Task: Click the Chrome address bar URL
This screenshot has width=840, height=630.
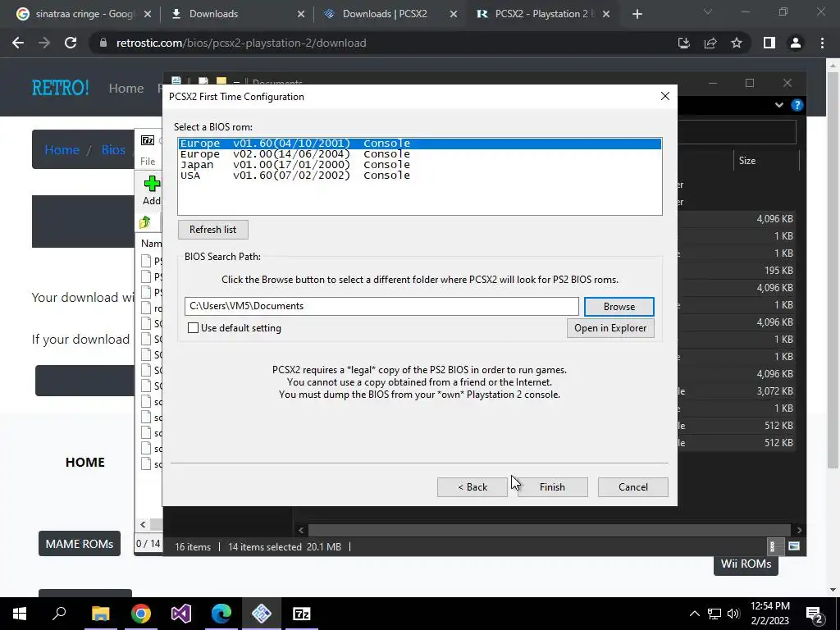Action: click(241, 43)
